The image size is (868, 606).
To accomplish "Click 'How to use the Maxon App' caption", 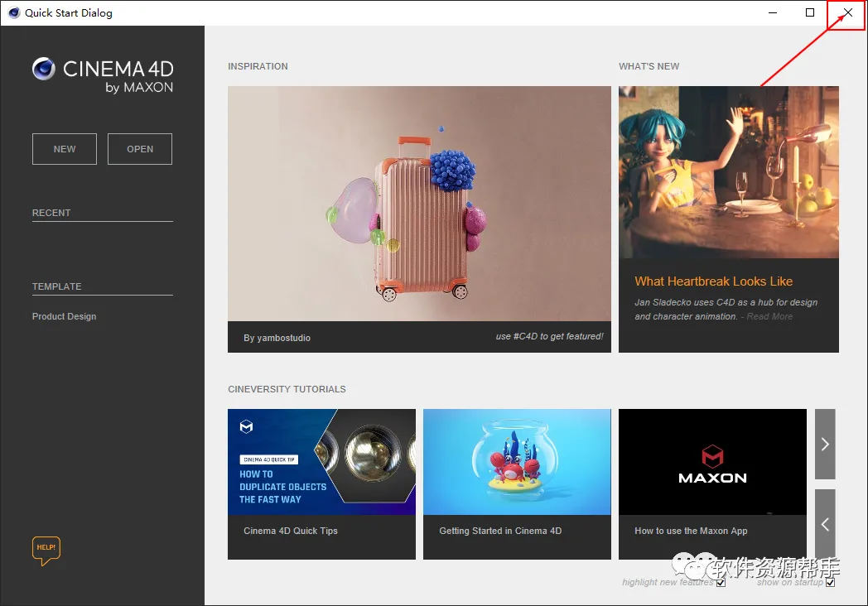I will click(x=691, y=531).
